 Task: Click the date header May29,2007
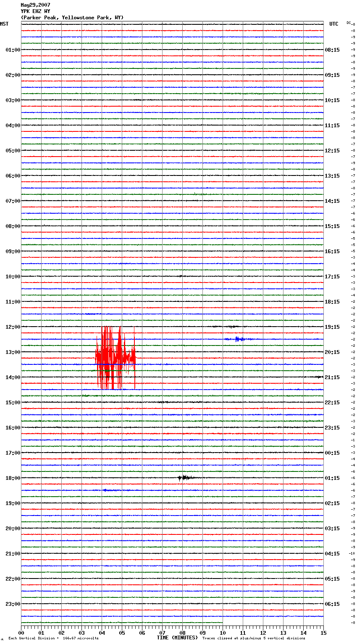[35, 5]
